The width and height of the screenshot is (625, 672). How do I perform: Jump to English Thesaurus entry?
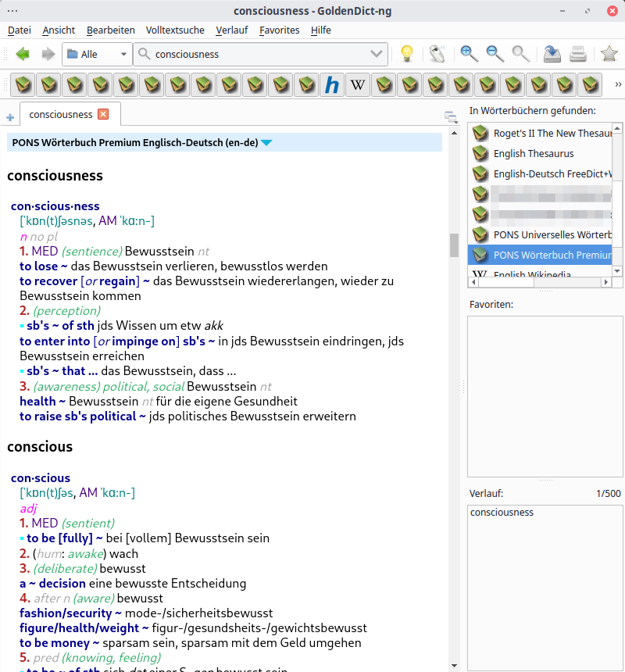click(x=540, y=153)
